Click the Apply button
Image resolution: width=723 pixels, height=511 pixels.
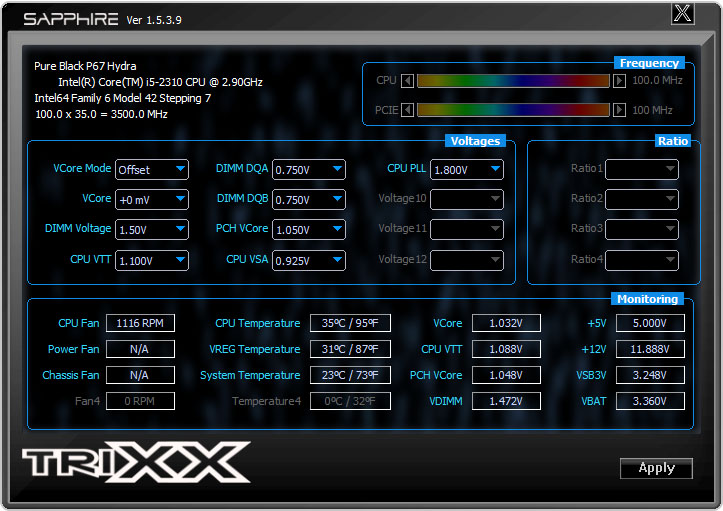(656, 468)
